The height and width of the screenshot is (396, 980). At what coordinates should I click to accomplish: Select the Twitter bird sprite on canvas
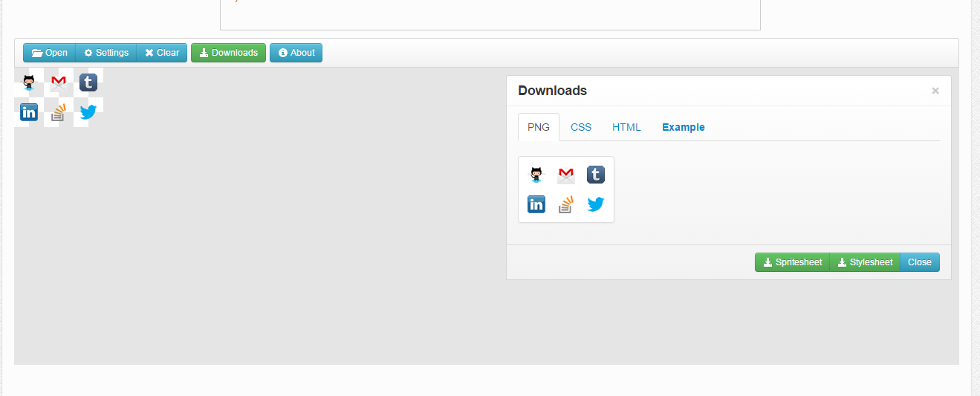88,112
